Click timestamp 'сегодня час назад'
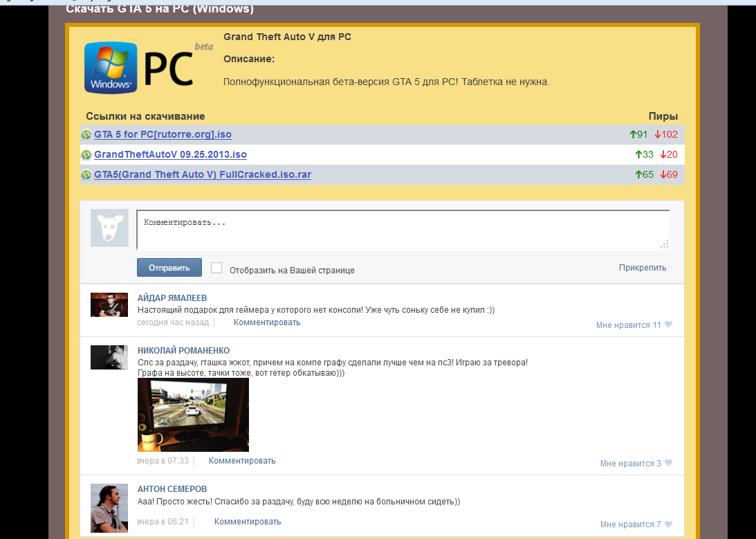This screenshot has height=539, width=756. click(x=173, y=322)
